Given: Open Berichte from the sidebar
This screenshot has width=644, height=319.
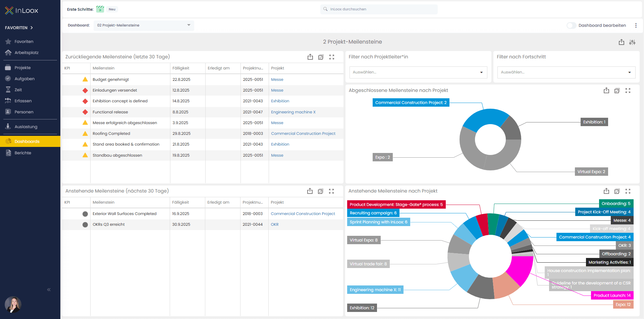Looking at the screenshot, I should (x=23, y=153).
